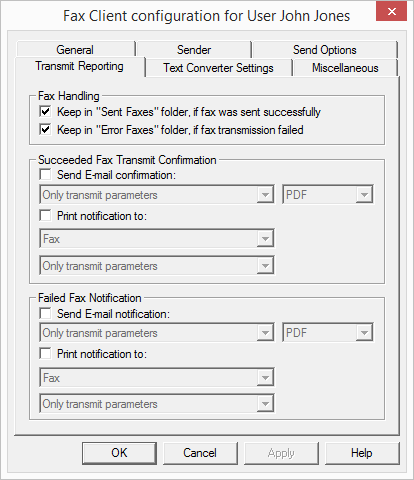Open Help for this dialog
Image resolution: width=414 pixels, height=480 pixels.
[362, 453]
